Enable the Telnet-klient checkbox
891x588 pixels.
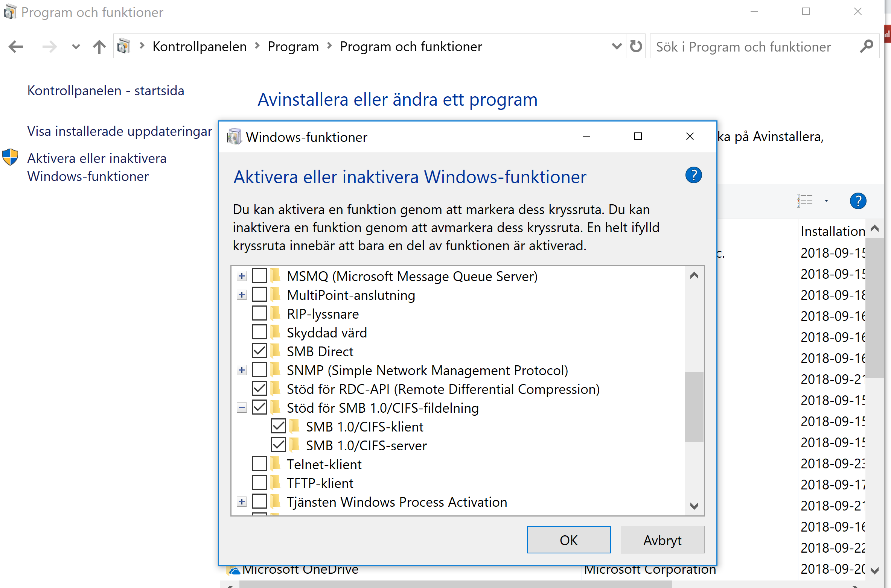[259, 464]
